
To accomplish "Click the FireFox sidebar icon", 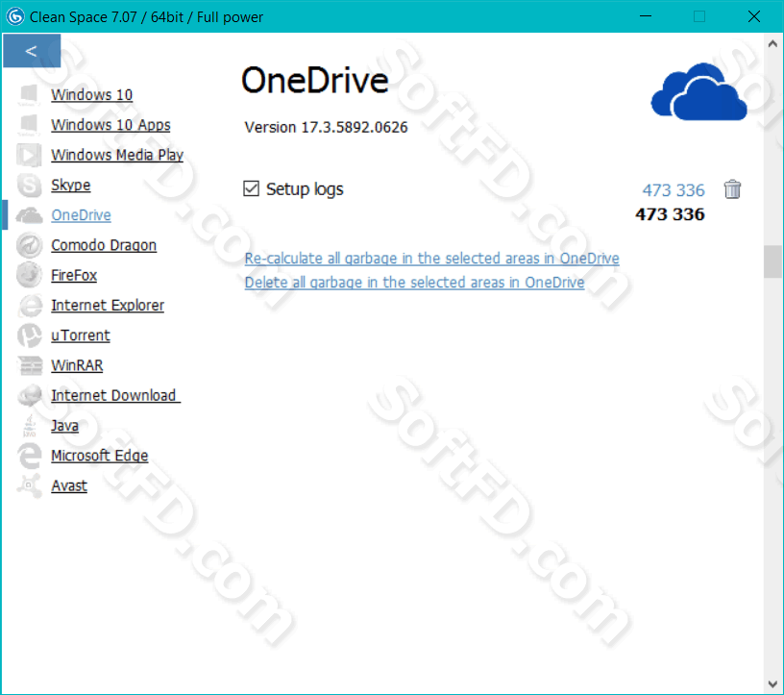I will coord(29,275).
